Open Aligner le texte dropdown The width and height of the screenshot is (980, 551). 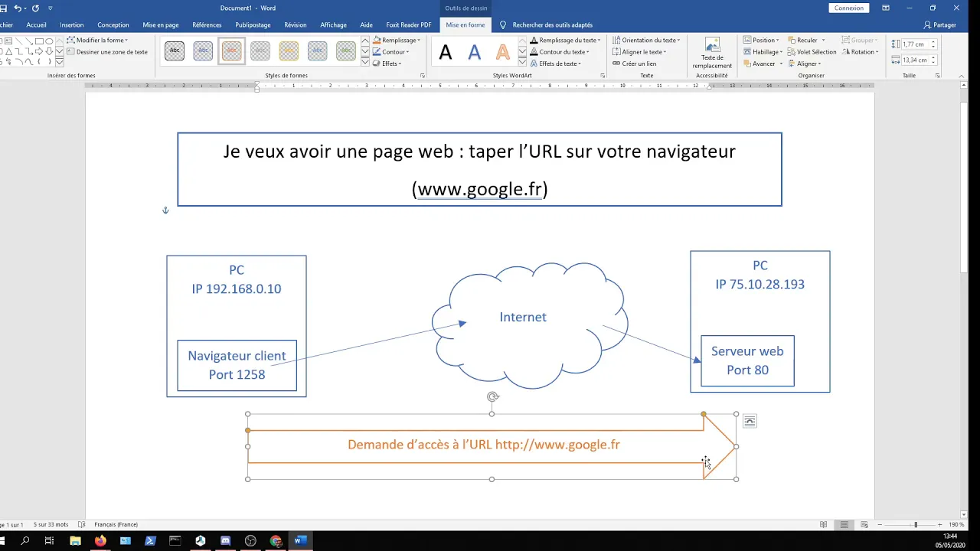pos(640,52)
